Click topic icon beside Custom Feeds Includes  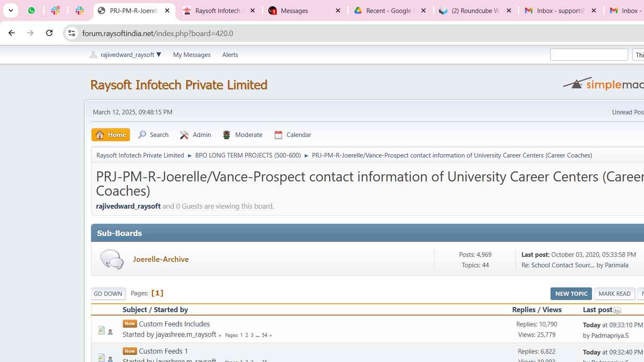pyautogui.click(x=101, y=330)
